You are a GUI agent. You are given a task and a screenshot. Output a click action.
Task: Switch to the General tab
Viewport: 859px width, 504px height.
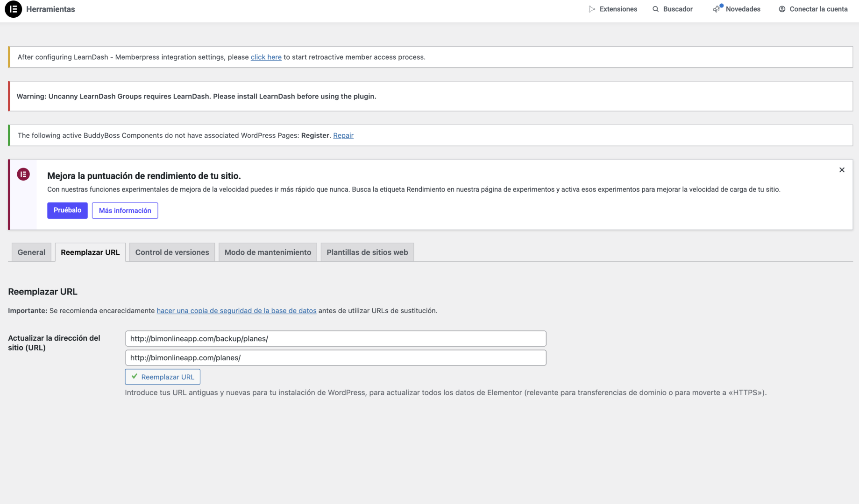pos(31,252)
